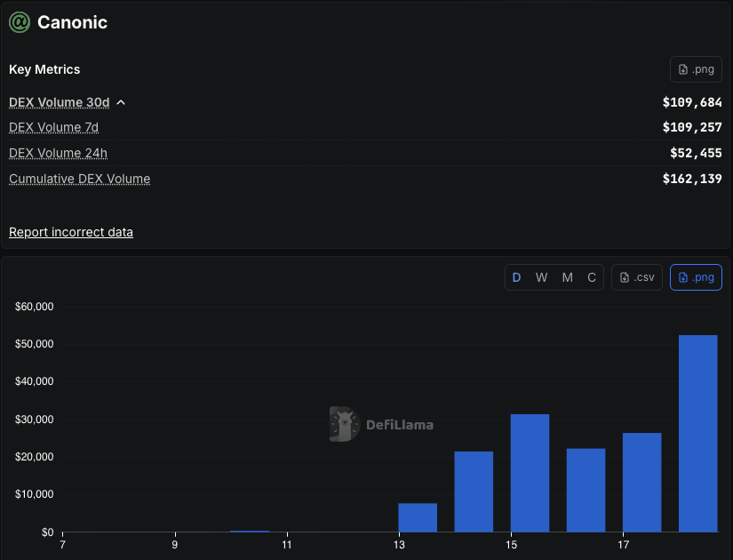Screen dimensions: 733x560
Task: Click the Cumulative DEX Volume label
Action: click(79, 179)
